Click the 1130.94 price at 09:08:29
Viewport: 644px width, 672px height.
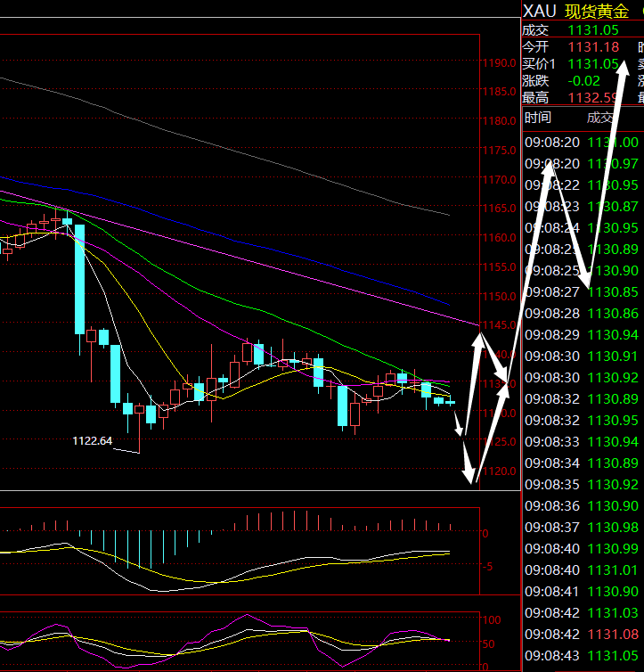pyautogui.click(x=613, y=335)
